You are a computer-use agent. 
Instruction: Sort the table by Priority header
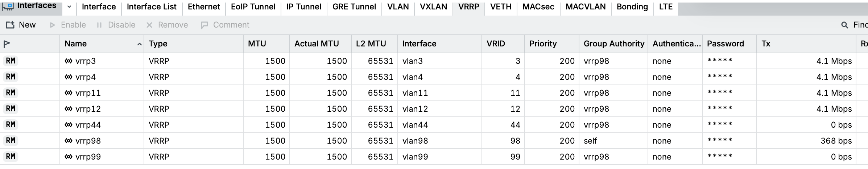[543, 44]
